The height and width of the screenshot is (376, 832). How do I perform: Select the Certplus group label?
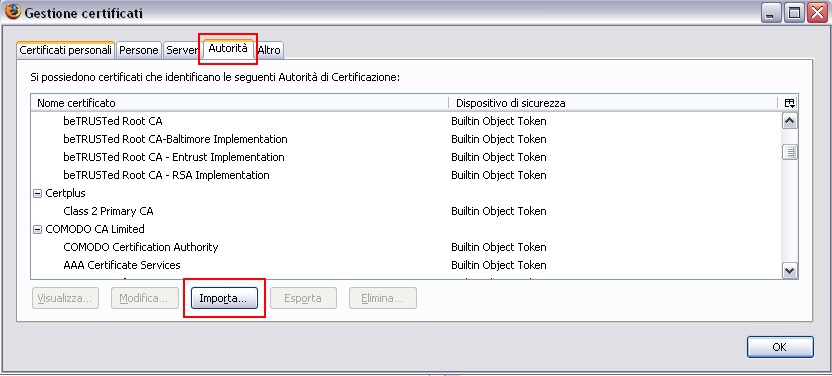tap(65, 193)
